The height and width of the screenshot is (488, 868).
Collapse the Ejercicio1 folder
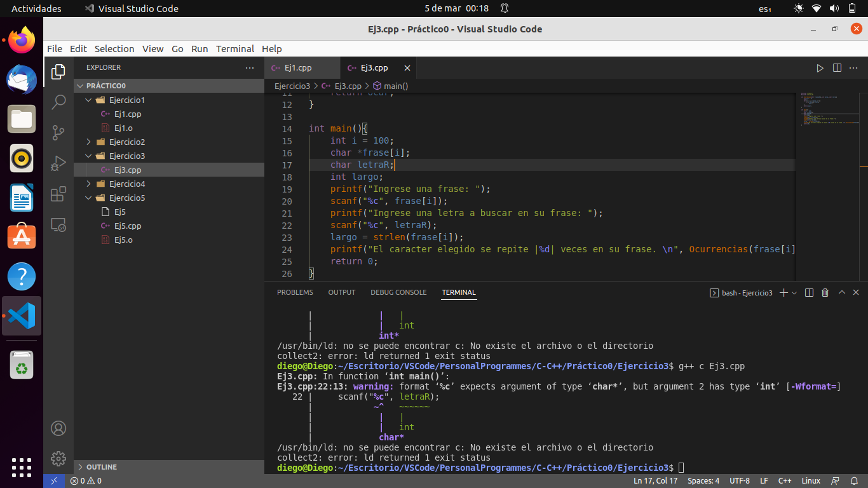(x=169, y=100)
